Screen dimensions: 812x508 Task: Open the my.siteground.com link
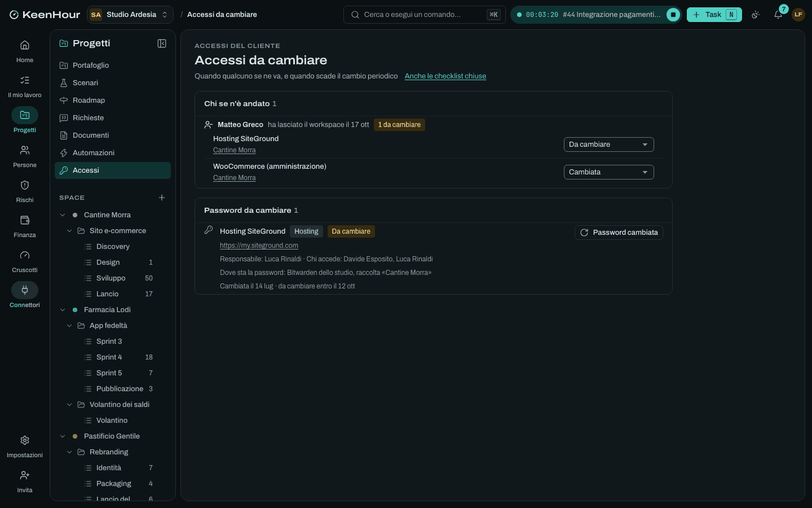(259, 246)
